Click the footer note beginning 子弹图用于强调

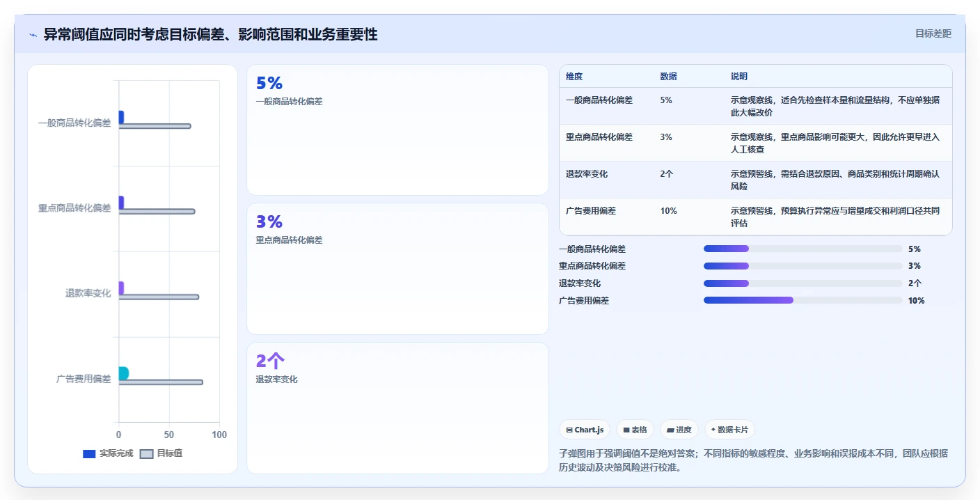click(753, 460)
